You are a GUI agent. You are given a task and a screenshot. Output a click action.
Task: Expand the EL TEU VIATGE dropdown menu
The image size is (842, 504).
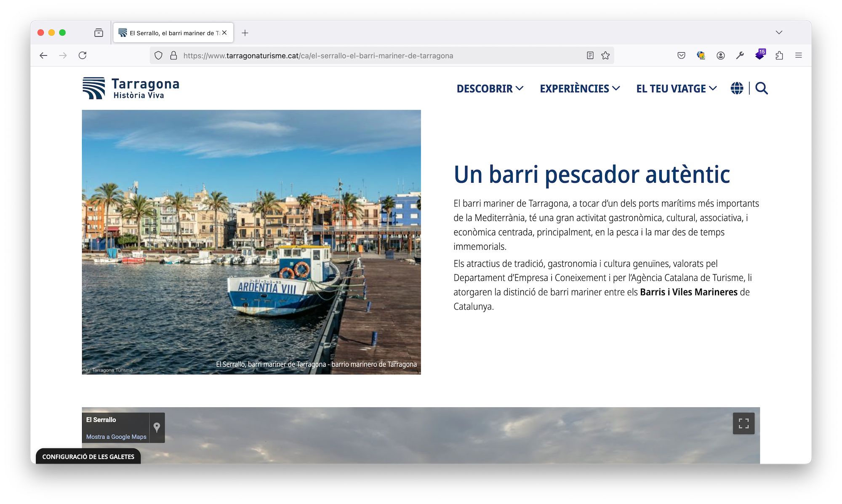(677, 89)
